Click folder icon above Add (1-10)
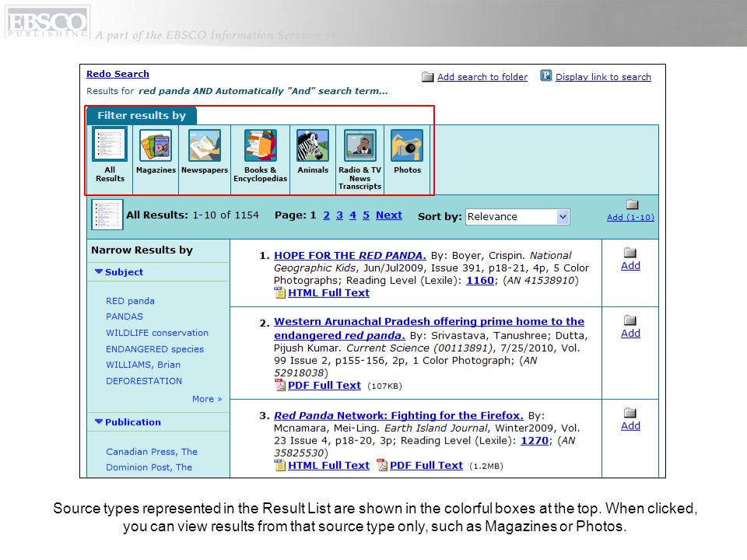The image size is (747, 560). coord(632,205)
